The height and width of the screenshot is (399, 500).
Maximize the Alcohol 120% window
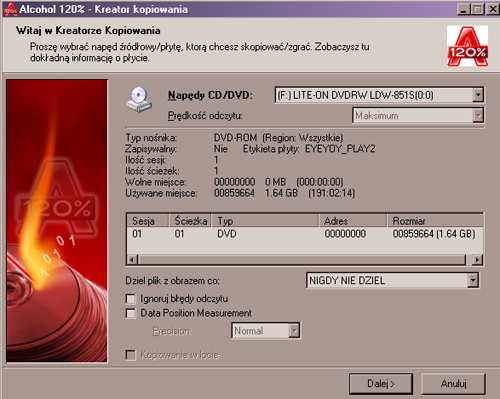click(x=477, y=9)
